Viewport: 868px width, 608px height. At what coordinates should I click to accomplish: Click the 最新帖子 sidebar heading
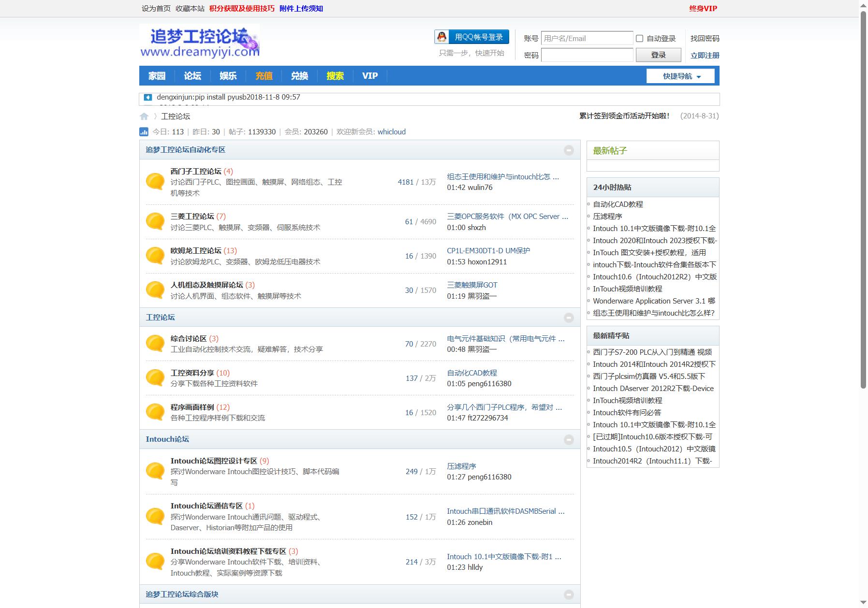610,151
